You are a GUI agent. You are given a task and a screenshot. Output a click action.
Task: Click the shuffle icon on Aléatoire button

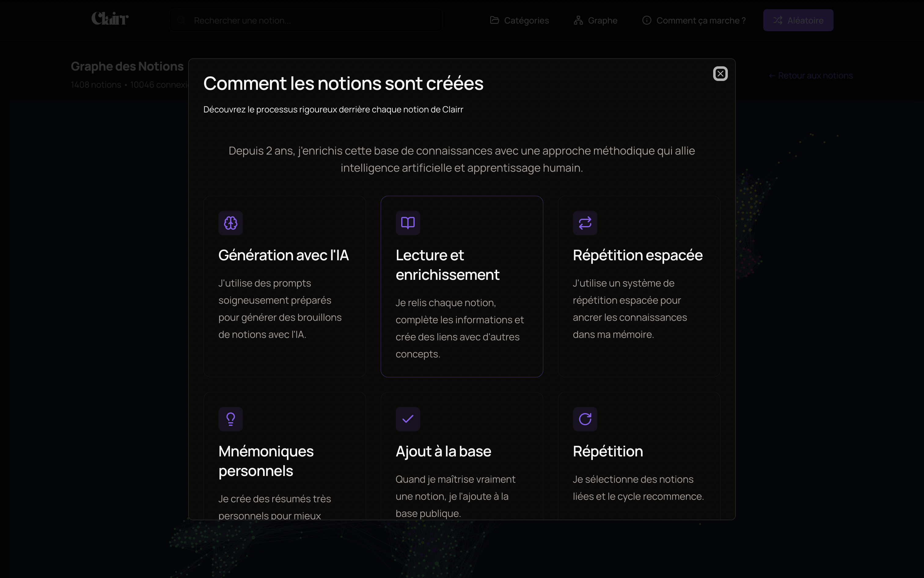(x=778, y=20)
